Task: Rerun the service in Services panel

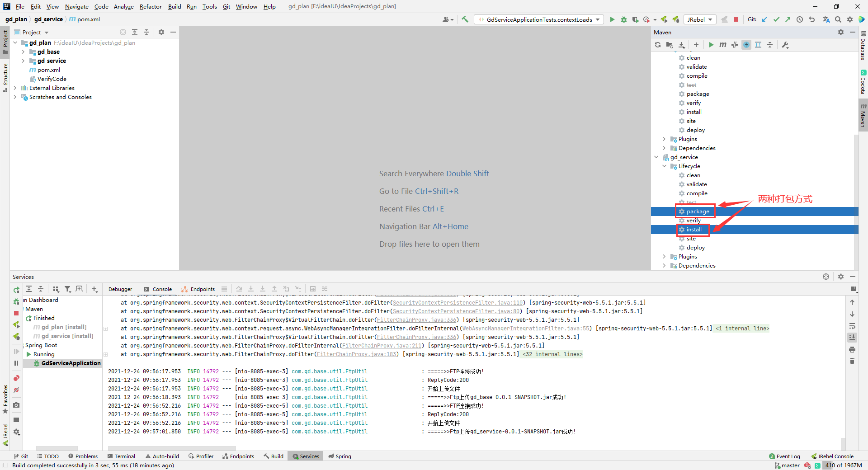Action: (16, 290)
